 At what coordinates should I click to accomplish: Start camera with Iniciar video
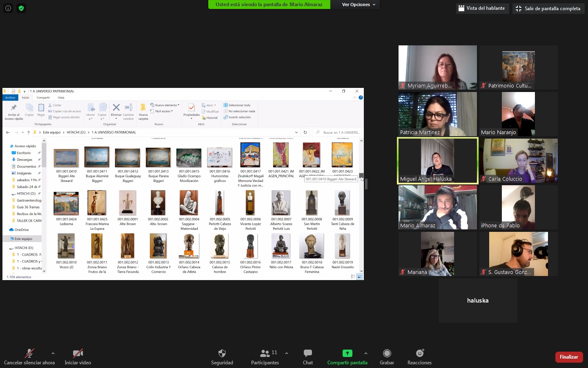click(x=78, y=357)
